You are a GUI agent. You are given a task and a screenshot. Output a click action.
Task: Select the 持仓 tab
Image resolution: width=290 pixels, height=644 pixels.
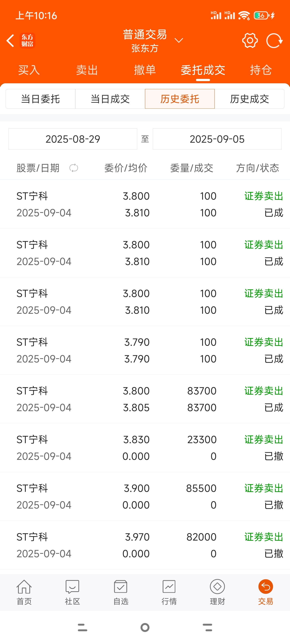pos(261,70)
